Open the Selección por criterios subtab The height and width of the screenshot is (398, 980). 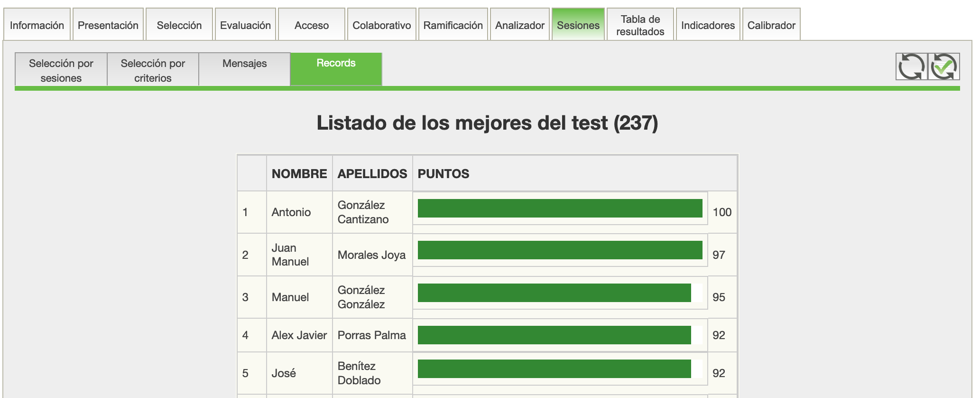153,70
